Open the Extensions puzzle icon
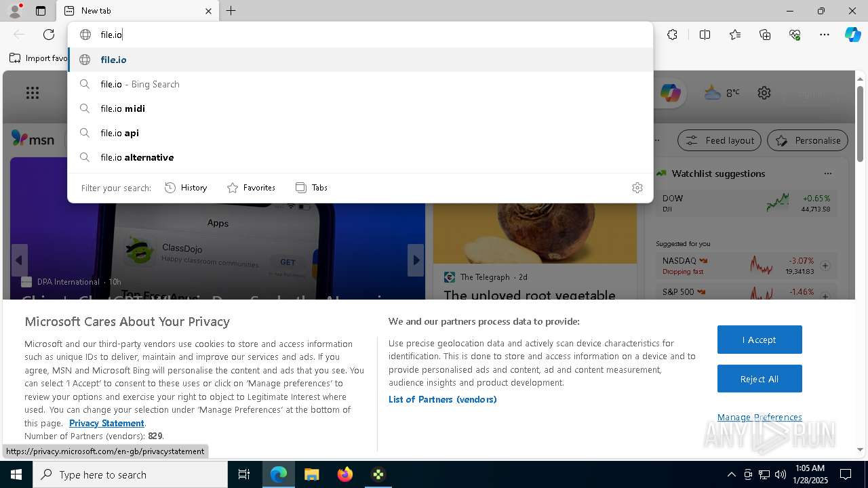 672,35
